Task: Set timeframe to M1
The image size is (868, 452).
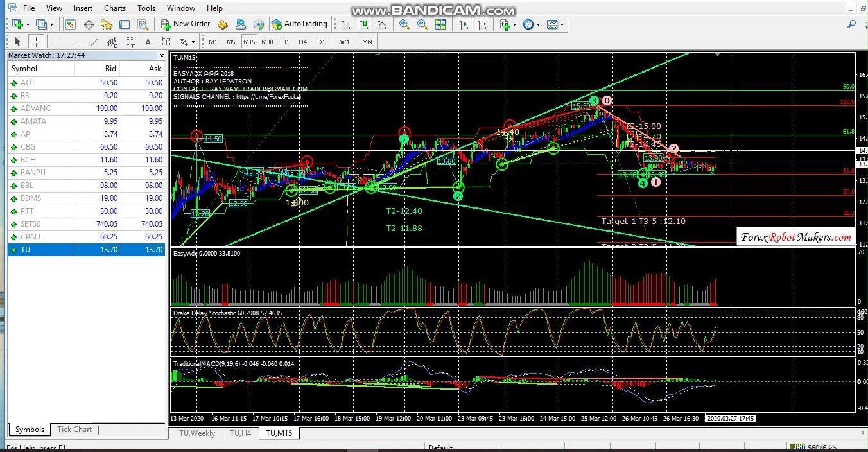Action: coord(213,42)
